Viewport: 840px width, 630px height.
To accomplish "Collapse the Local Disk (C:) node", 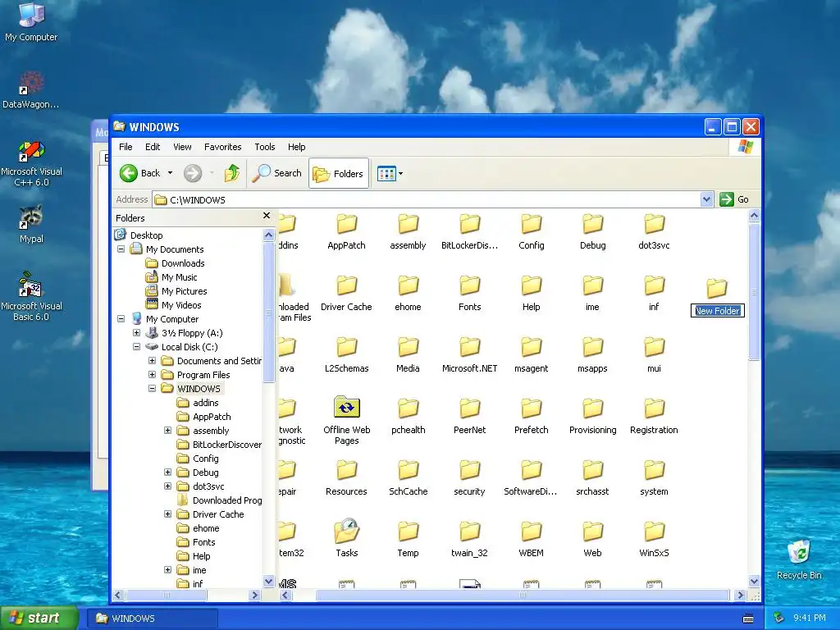I will (137, 347).
